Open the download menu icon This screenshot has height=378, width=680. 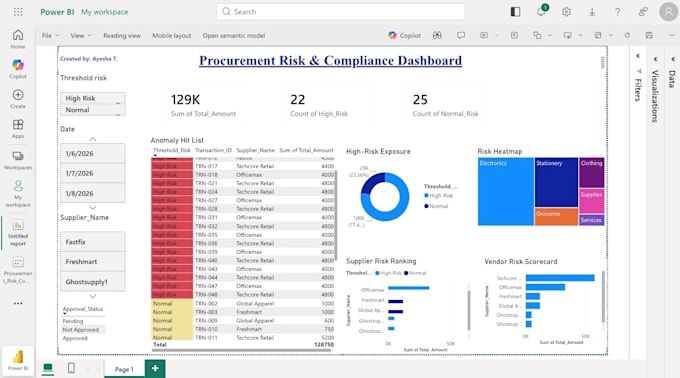(592, 12)
